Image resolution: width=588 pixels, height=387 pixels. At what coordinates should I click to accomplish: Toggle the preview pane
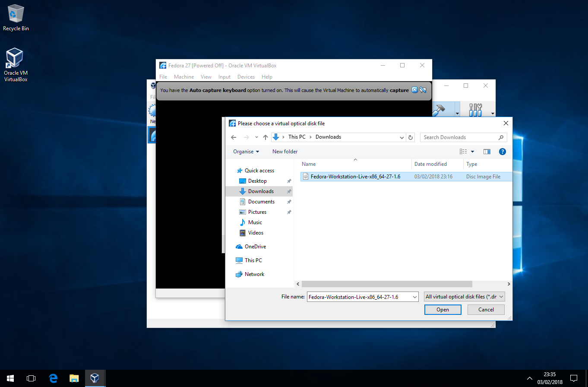pos(487,152)
